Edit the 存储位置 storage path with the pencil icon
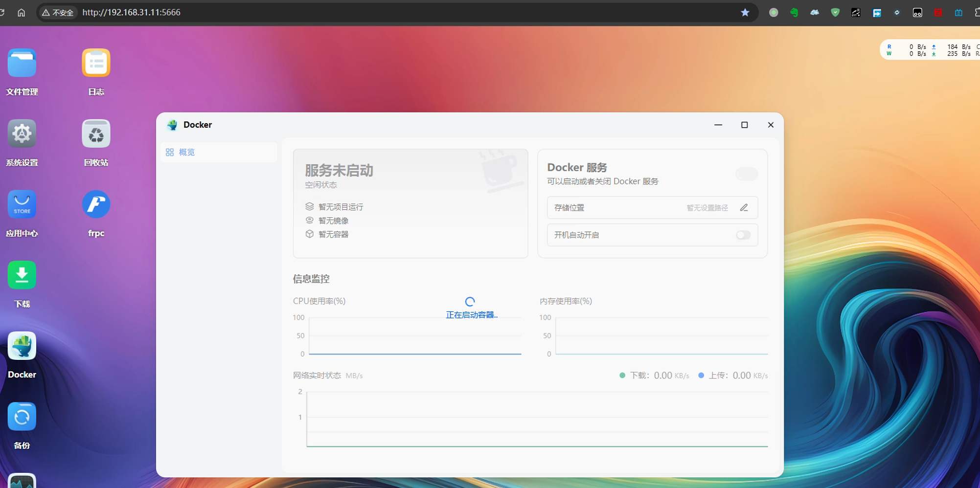This screenshot has height=488, width=980. (744, 208)
